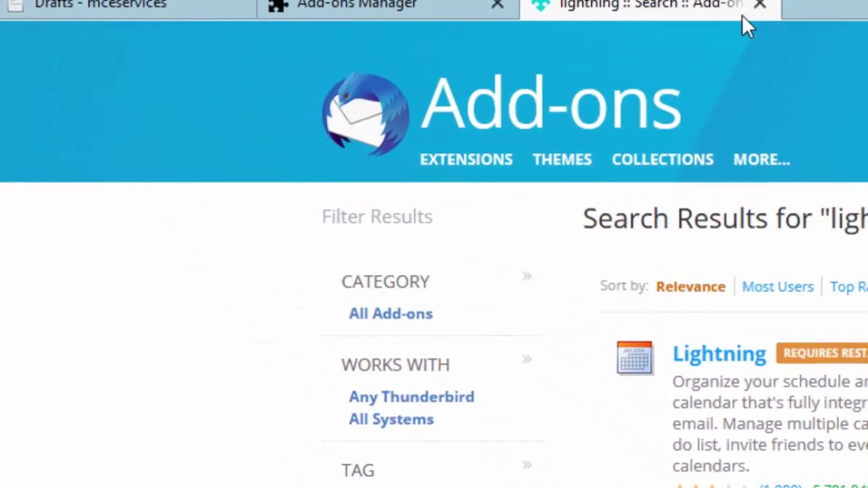Click the document icon on the Drafts tab
The height and width of the screenshot is (488, 868).
(15, 5)
